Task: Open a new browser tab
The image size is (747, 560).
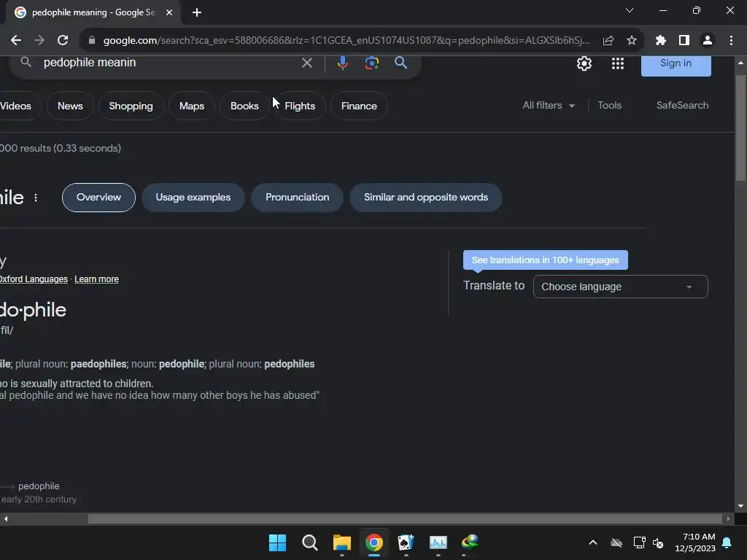Action: [197, 12]
